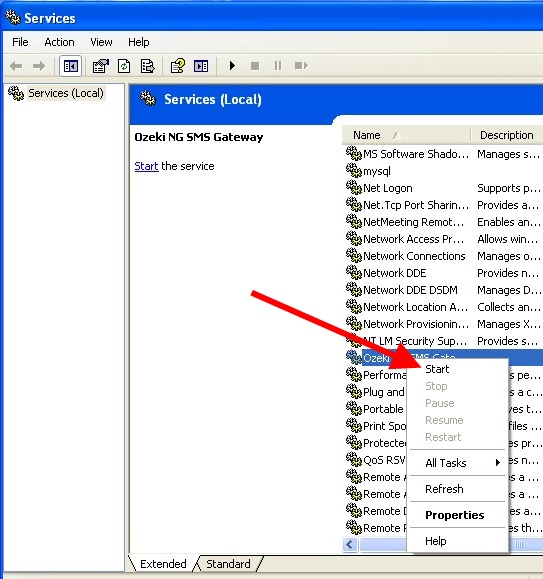The height and width of the screenshot is (579, 543).
Task: Select the Net.Tcp Port Sharing service
Action: [x=444, y=205]
